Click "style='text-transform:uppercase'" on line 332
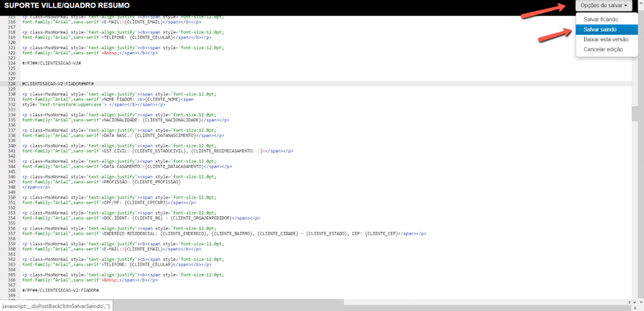644x311 pixels. pos(64,104)
